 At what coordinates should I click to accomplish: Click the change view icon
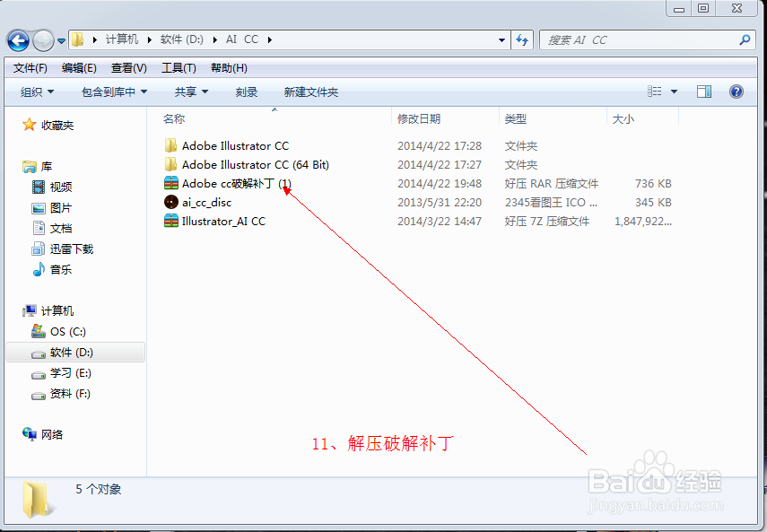(655, 92)
